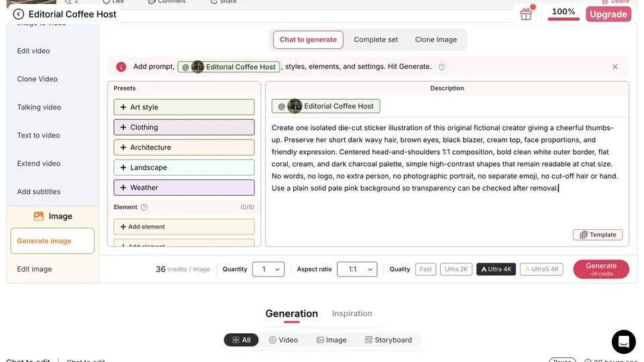Click the Editorial Coffee Host page title
Image resolution: width=644 pixels, height=362 pixels.
[x=72, y=14]
